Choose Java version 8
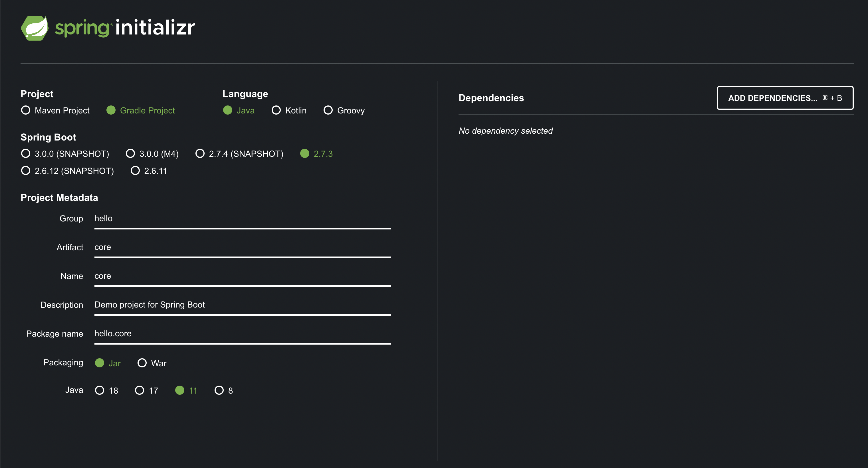Image resolution: width=868 pixels, height=468 pixels. pos(219,390)
